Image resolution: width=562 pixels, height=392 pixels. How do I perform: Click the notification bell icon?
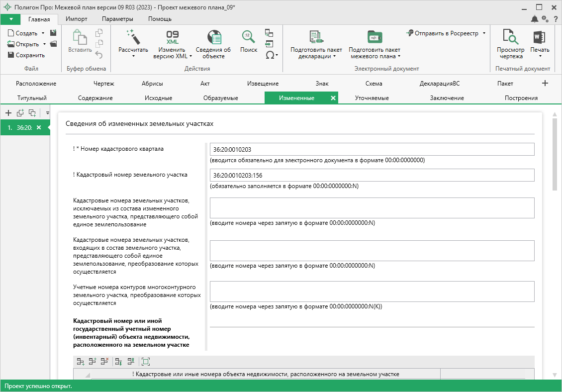pyautogui.click(x=535, y=19)
